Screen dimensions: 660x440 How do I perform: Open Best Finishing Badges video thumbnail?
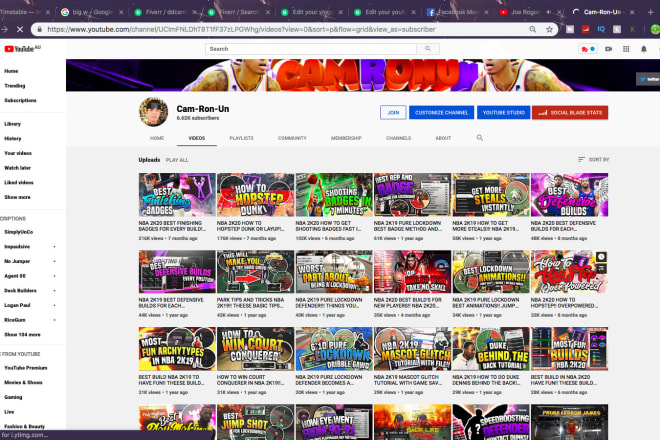[177, 195]
